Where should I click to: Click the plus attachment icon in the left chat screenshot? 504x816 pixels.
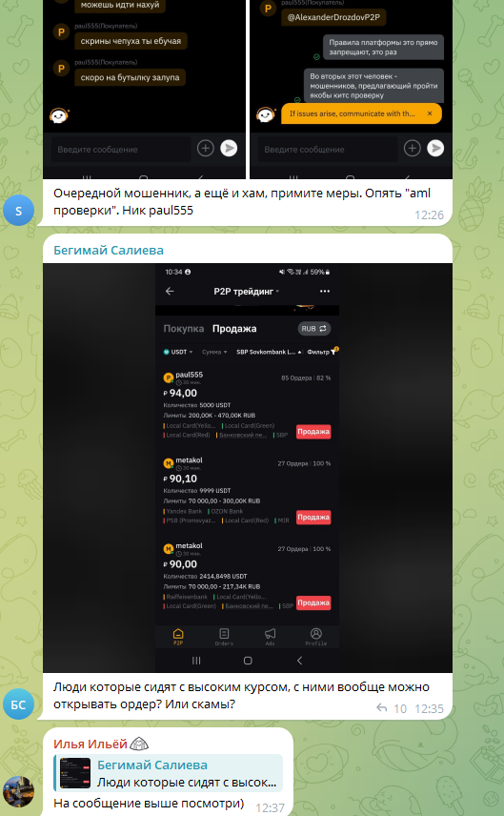click(x=206, y=149)
